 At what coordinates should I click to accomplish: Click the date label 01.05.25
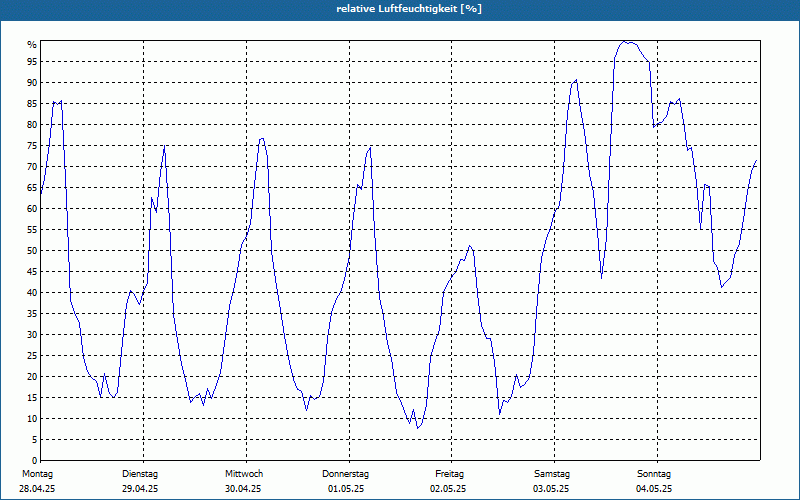click(x=346, y=489)
